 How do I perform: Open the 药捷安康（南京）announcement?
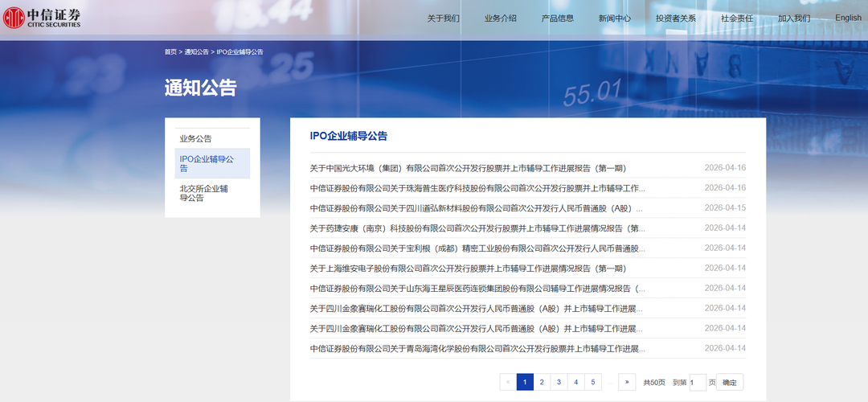477,228
